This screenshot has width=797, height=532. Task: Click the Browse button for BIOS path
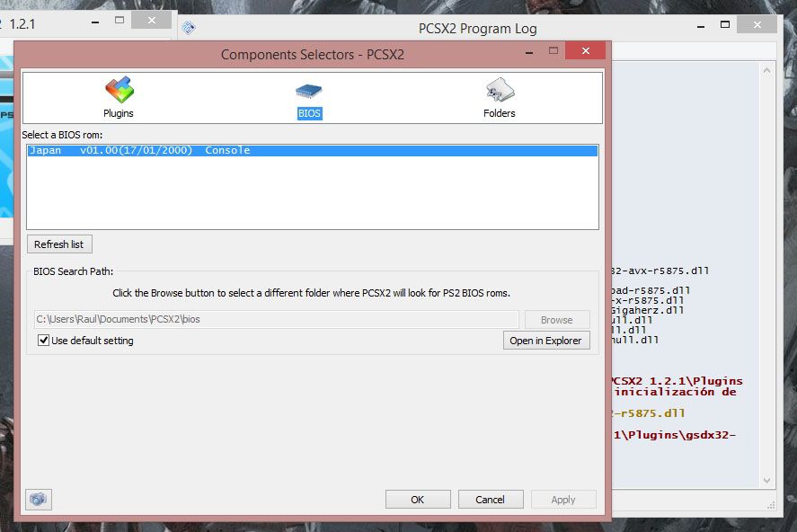(x=557, y=320)
